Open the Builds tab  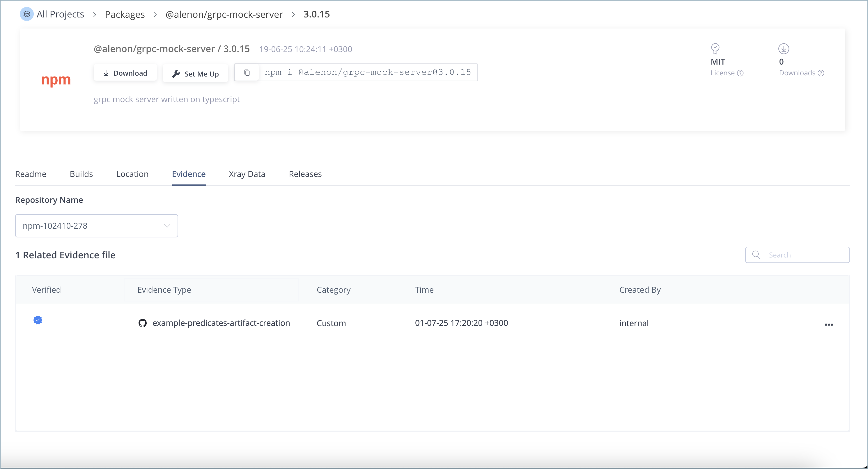[x=81, y=174]
